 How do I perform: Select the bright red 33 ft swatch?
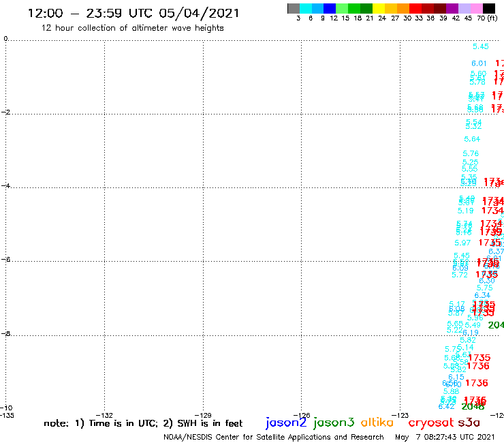coord(415,8)
